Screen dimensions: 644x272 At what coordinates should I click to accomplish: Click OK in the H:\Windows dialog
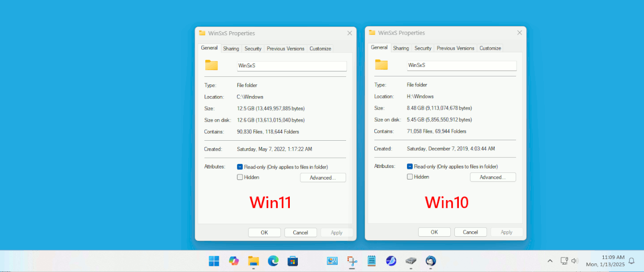(x=434, y=232)
